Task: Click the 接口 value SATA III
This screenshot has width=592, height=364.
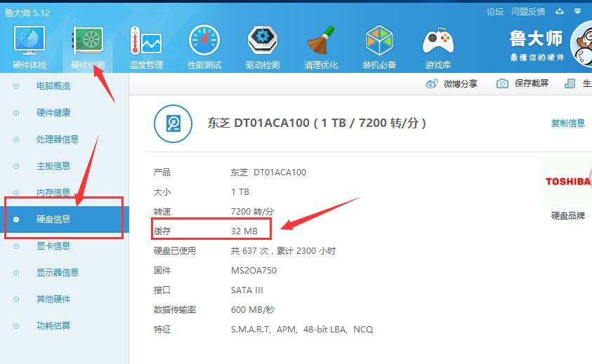Action: coord(247,290)
